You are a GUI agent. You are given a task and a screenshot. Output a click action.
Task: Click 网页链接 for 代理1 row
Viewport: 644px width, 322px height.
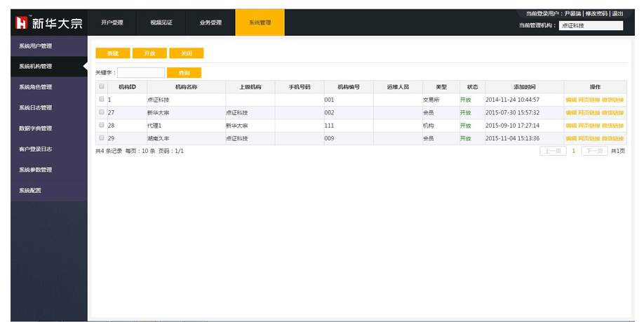point(589,126)
